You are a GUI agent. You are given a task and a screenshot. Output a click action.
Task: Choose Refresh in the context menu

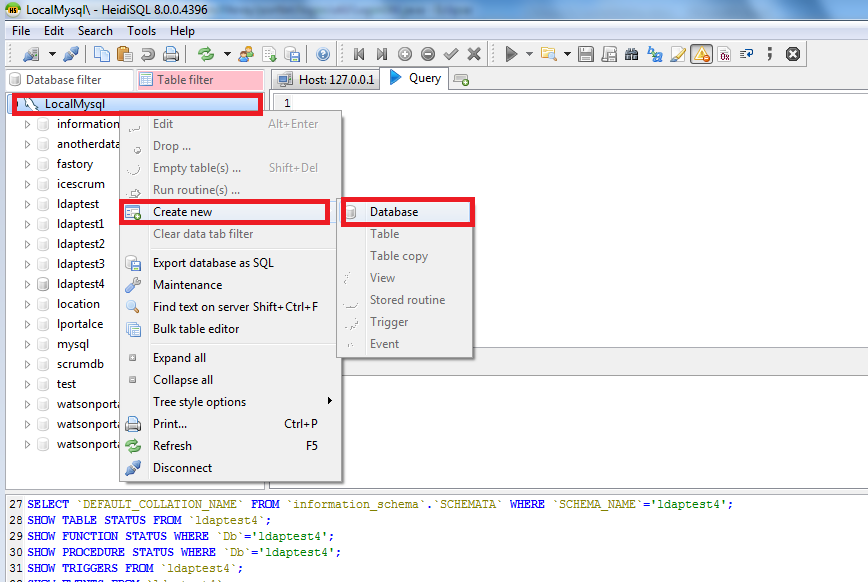(229, 446)
